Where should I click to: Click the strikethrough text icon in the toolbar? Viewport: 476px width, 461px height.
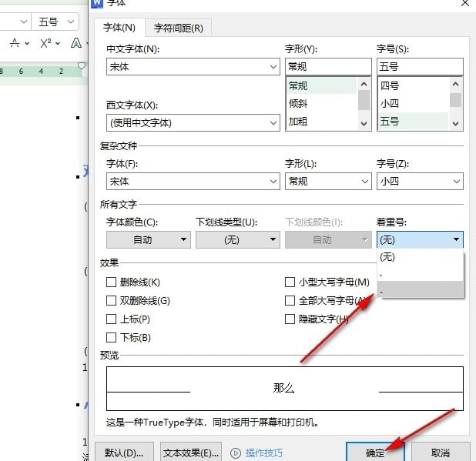point(15,43)
